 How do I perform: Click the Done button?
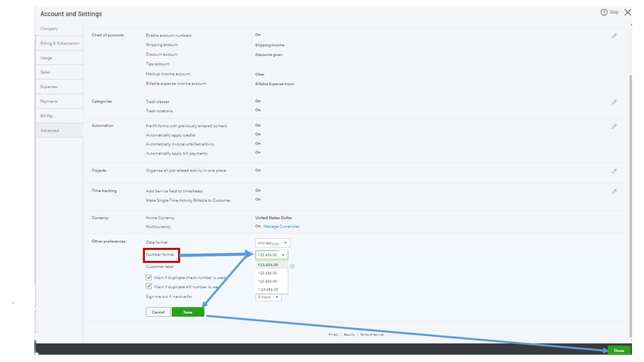[619, 350]
